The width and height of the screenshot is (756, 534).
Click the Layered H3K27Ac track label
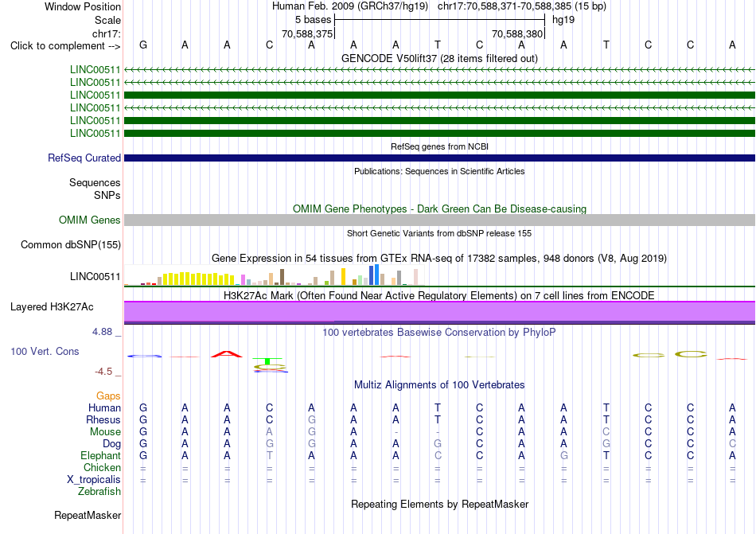52,307
